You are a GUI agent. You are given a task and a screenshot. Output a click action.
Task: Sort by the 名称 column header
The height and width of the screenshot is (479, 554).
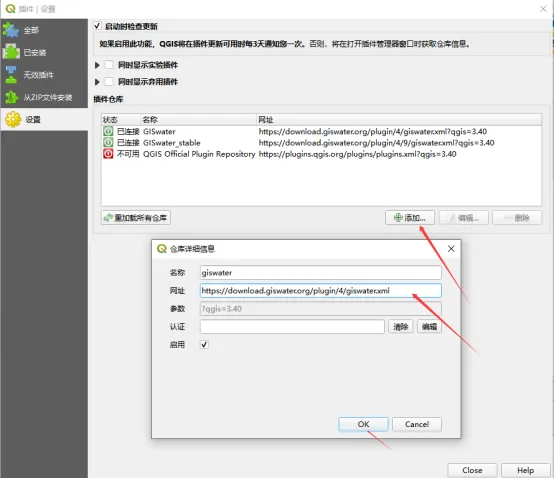click(199, 119)
